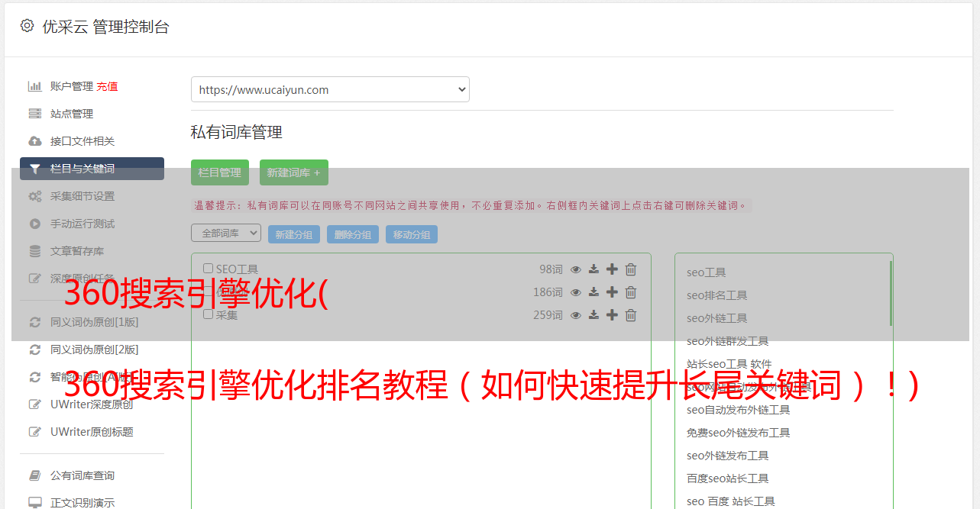The width and height of the screenshot is (980, 509).
Task: Click the 259词 count on 采集 row
Action: (548, 315)
